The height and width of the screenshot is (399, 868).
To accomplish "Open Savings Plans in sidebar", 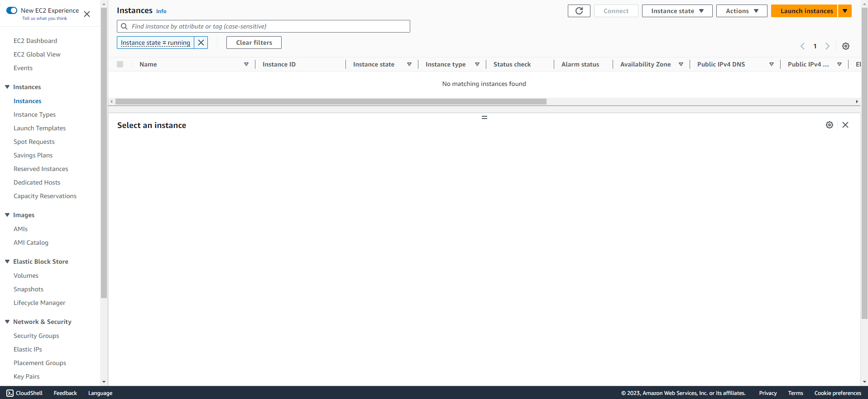I will click(33, 155).
